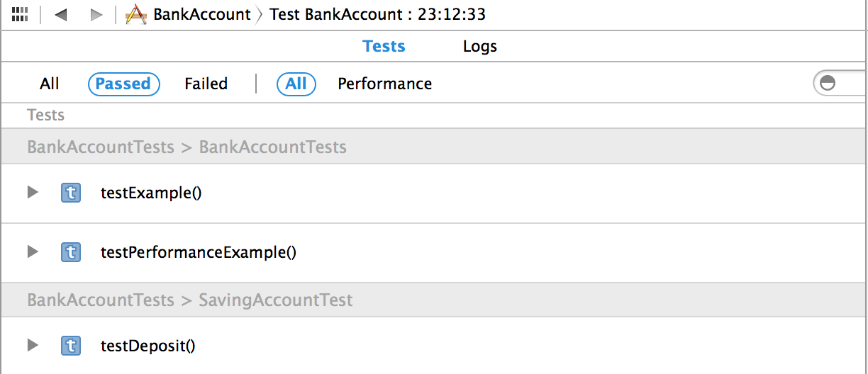Expand the testPerformanceExample() disclosure triangle

(x=32, y=251)
